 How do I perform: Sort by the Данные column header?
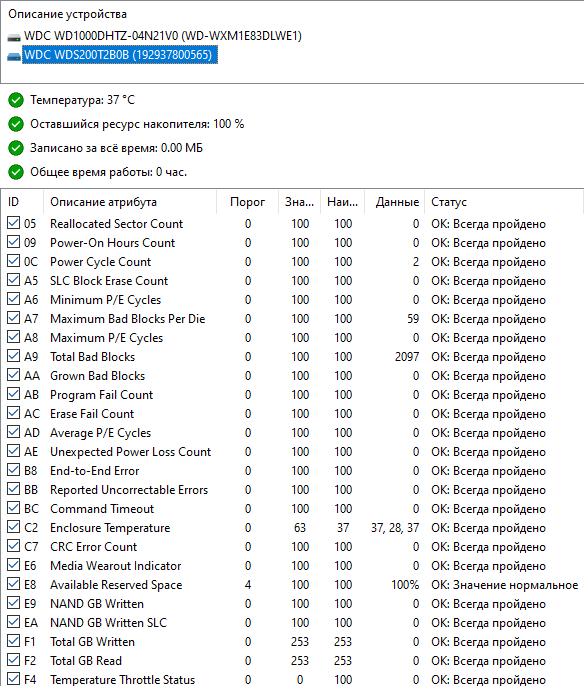395,202
